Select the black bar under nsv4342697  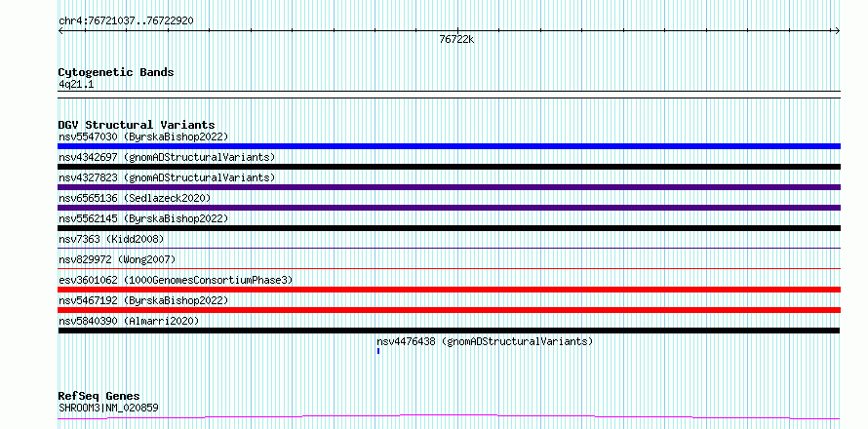click(449, 167)
